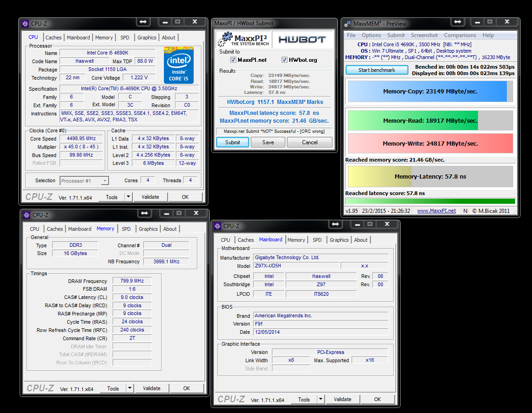Click Core Voltage 1.222 V value
Image resolution: width=532 pixels, height=413 pixels.
[x=139, y=78]
